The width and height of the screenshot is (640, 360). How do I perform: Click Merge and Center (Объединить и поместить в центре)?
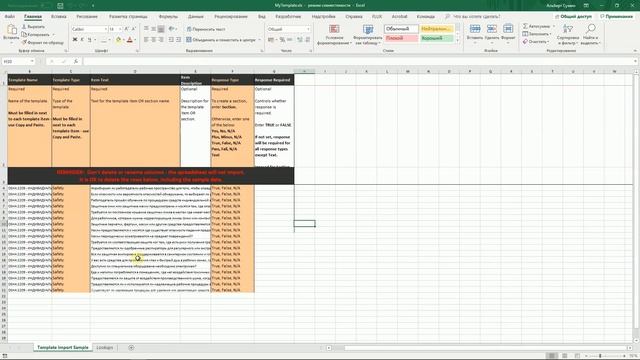tap(221, 40)
